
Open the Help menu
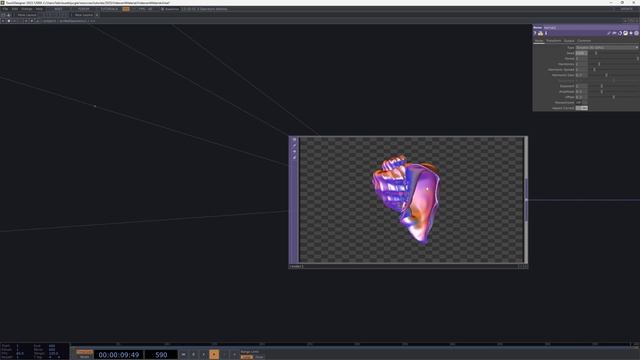(x=39, y=9)
